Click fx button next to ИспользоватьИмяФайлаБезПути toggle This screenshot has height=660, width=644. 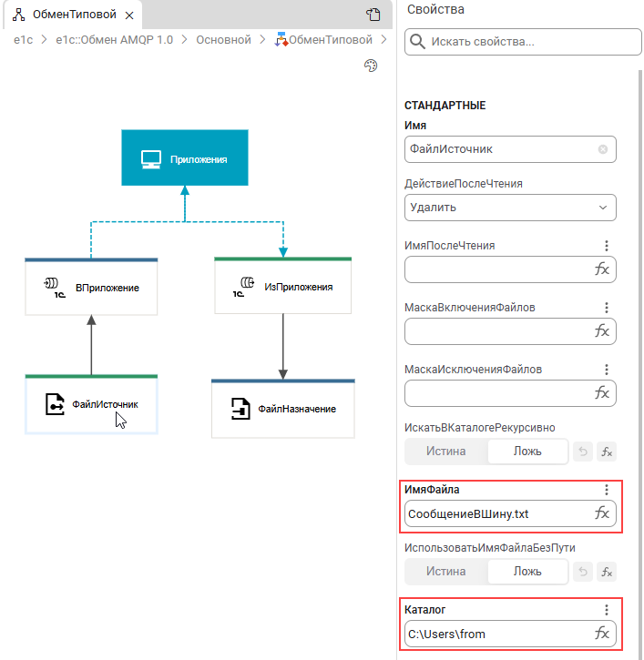pos(607,572)
